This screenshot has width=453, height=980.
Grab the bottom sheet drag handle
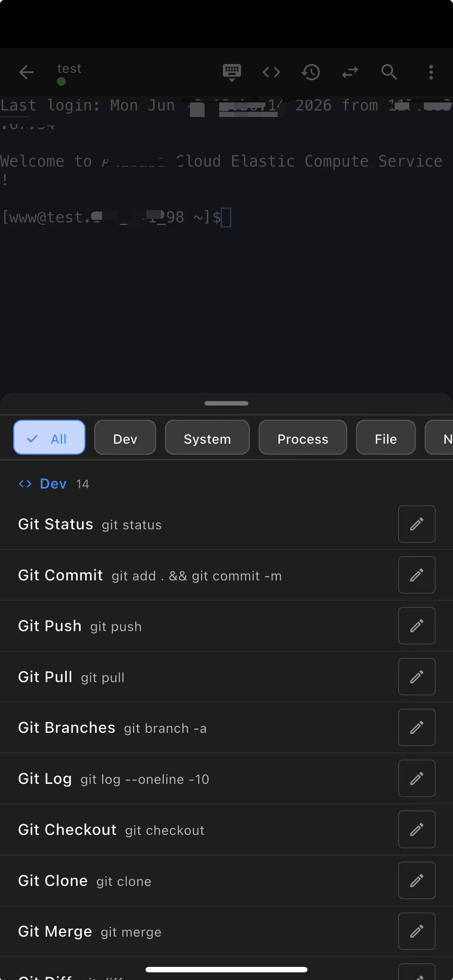(226, 403)
